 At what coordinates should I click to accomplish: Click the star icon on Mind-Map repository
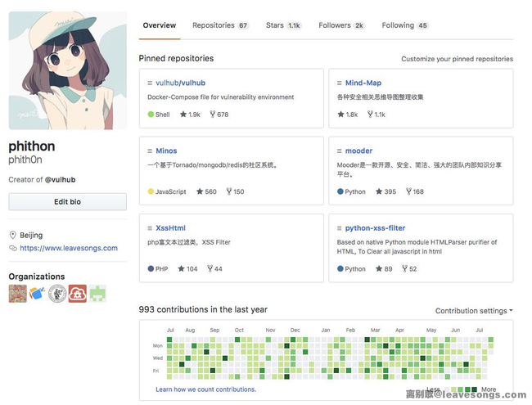340,115
